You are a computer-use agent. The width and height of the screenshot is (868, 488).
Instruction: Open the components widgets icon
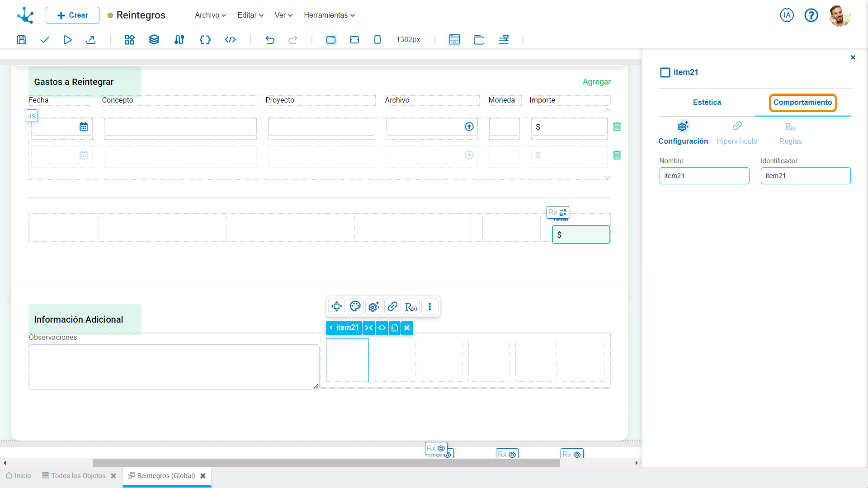(129, 40)
